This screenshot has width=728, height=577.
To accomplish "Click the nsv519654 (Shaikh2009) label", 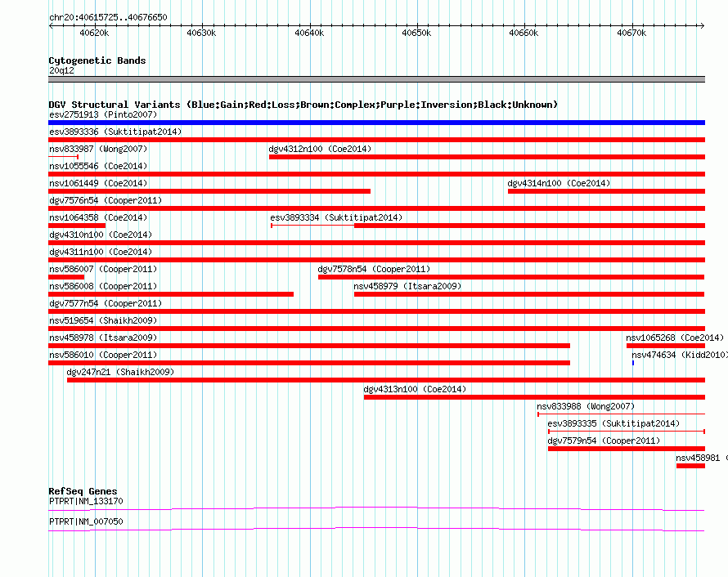I will [x=103, y=320].
